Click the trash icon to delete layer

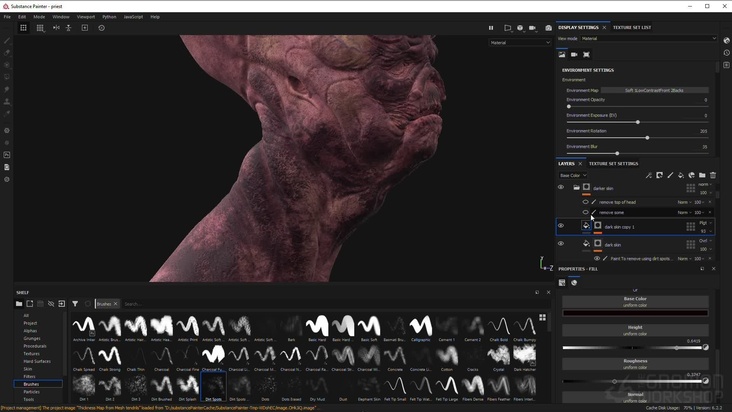[712, 175]
